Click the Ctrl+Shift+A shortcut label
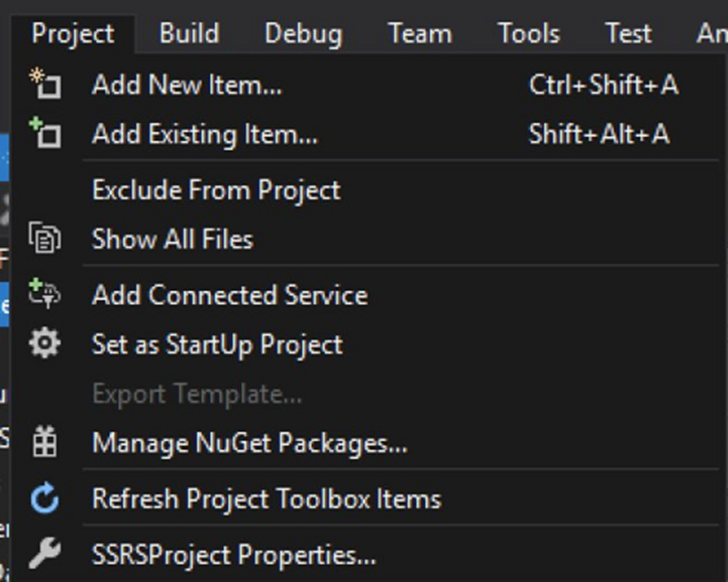728x582 pixels. point(603,84)
